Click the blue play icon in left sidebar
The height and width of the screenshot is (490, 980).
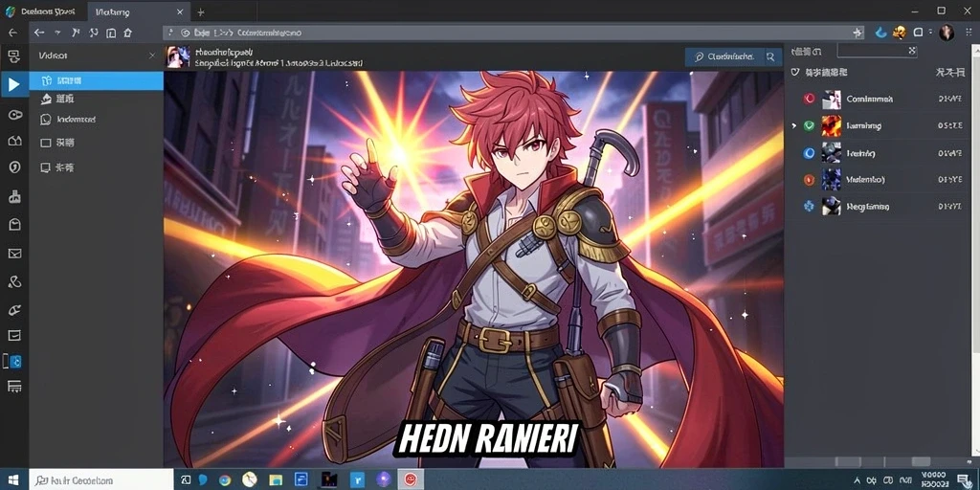click(13, 84)
